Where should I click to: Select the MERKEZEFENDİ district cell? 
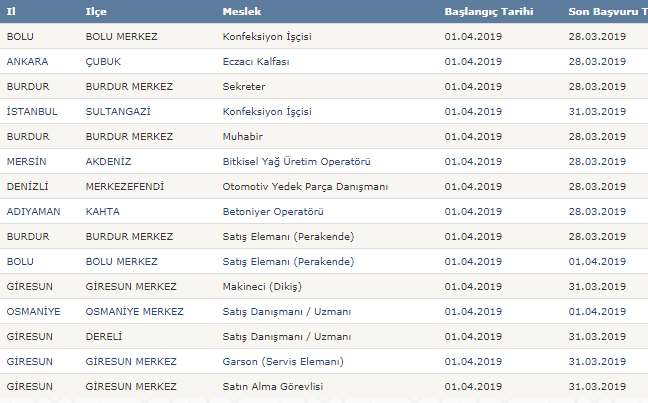(125, 186)
